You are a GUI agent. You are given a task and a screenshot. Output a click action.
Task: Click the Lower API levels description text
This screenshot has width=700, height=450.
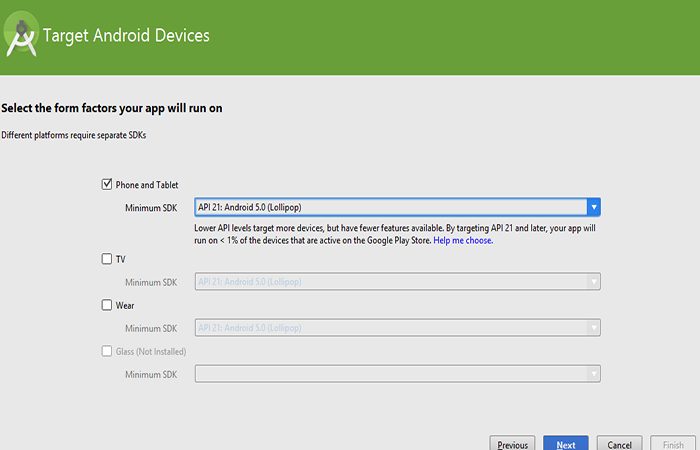tap(395, 234)
